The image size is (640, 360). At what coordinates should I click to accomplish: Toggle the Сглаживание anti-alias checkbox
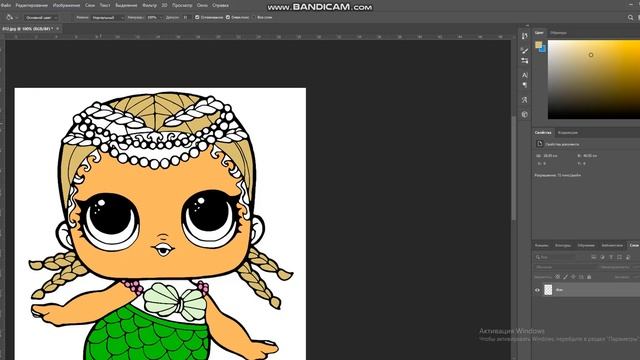(x=197, y=17)
